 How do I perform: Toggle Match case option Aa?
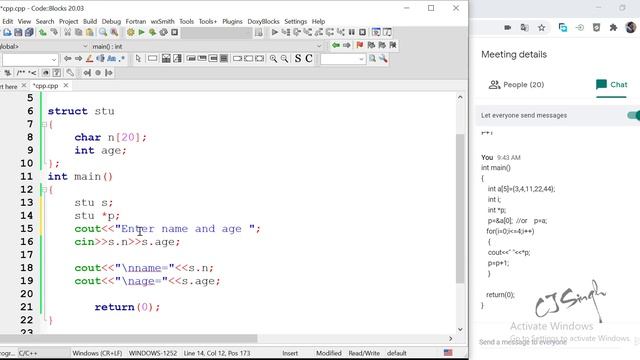click(x=111, y=59)
